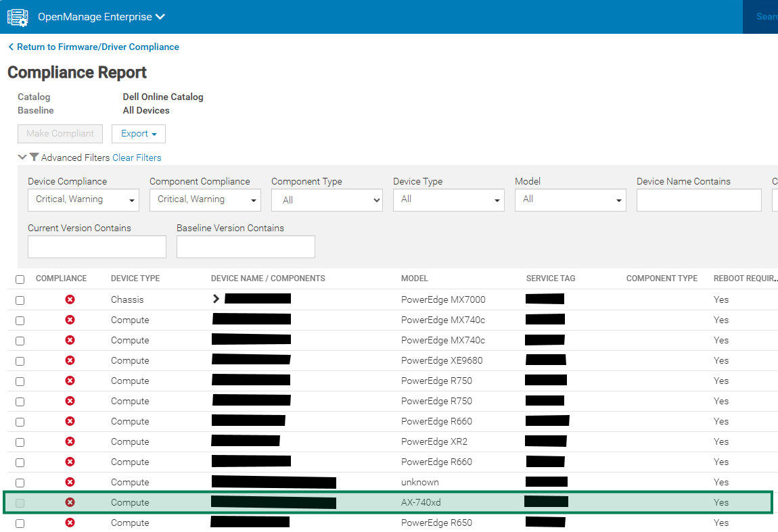Expand the MX7000 chassis row chevron
This screenshot has height=532, width=778.
pos(216,299)
